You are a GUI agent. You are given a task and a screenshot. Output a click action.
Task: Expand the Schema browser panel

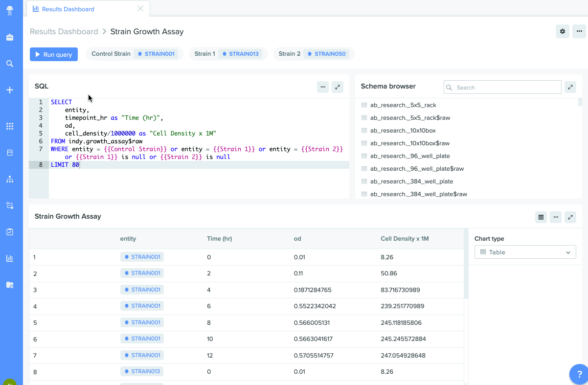click(570, 87)
